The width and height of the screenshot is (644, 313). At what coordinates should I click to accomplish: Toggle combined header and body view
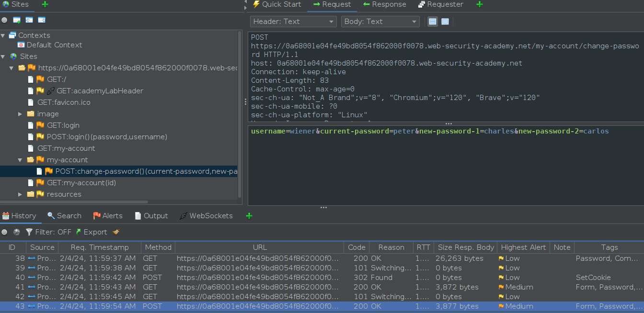click(445, 22)
